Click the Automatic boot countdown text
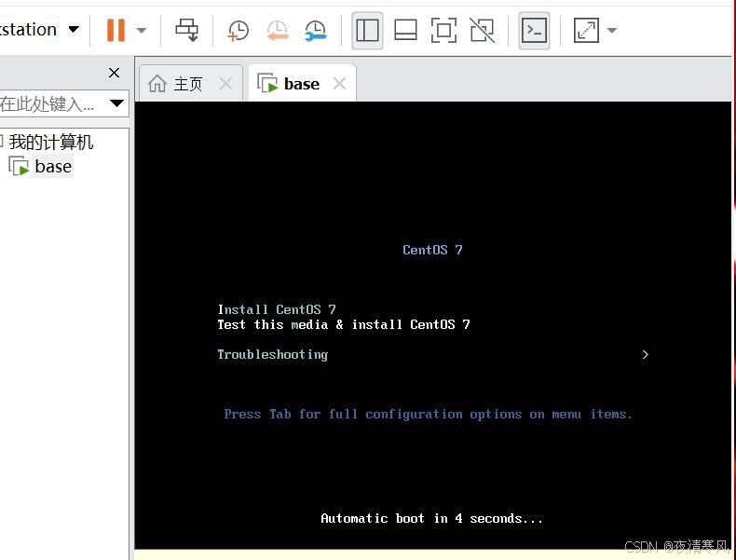Image resolution: width=736 pixels, height=560 pixels. 432,518
